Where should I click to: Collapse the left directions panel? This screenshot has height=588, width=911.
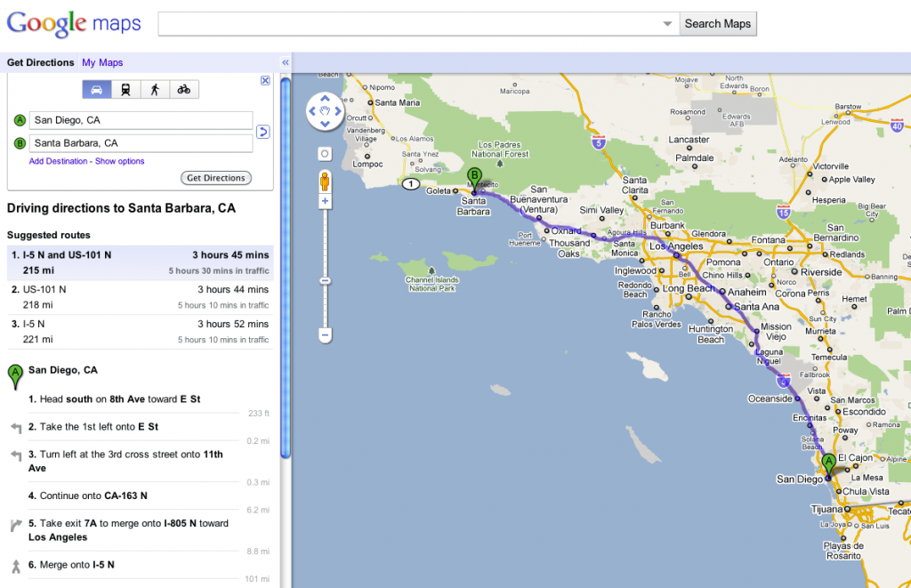285,62
